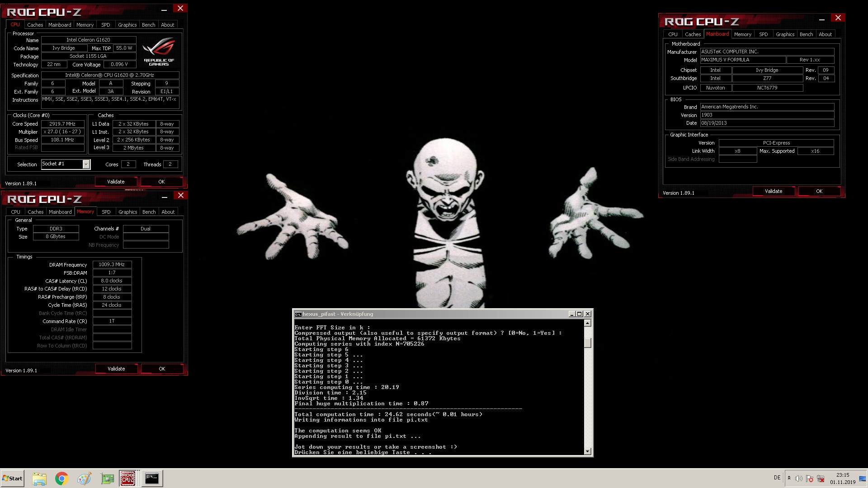Switch to Mainboard tab in CPU window
This screenshot has width=868, height=488.
click(x=60, y=25)
